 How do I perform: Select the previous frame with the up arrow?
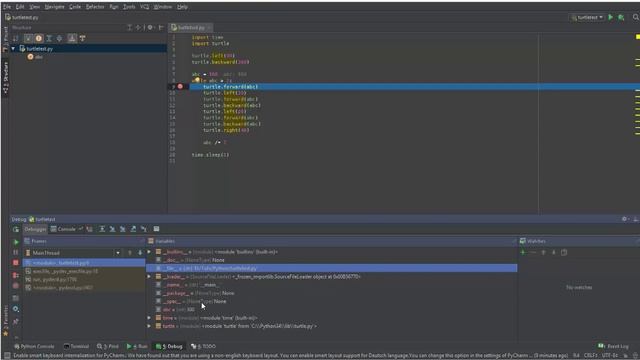pos(130,253)
